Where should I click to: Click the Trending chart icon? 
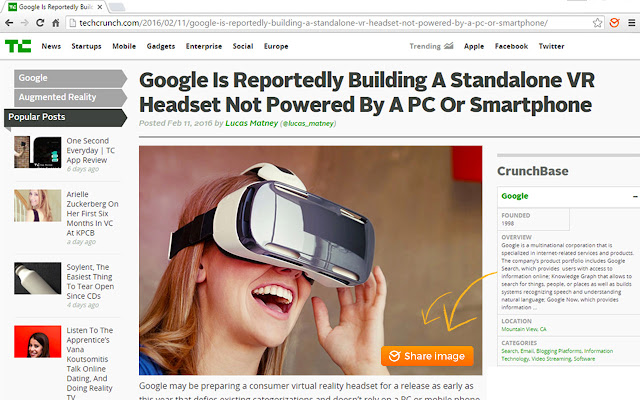pyautogui.click(x=449, y=46)
